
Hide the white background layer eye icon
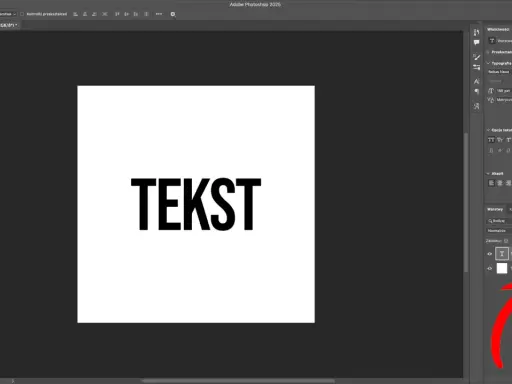click(490, 268)
